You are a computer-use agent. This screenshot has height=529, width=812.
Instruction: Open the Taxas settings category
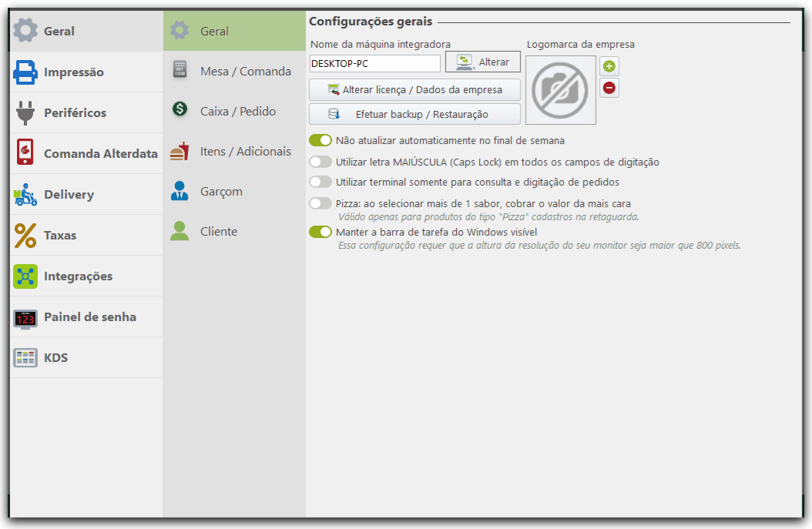pos(86,236)
